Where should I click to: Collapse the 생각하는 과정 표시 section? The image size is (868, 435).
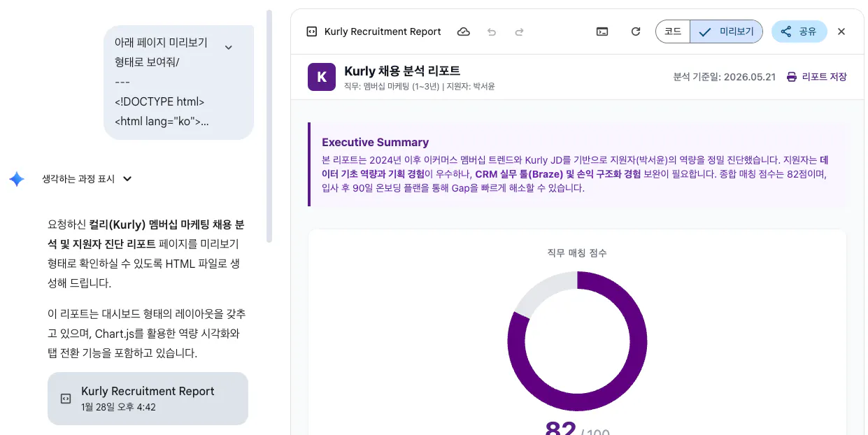pos(127,179)
